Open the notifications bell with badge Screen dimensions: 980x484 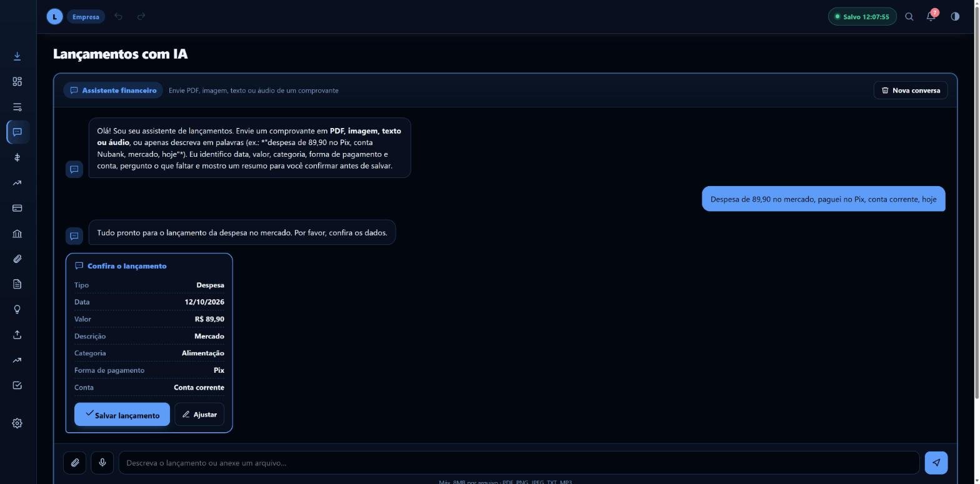click(931, 16)
